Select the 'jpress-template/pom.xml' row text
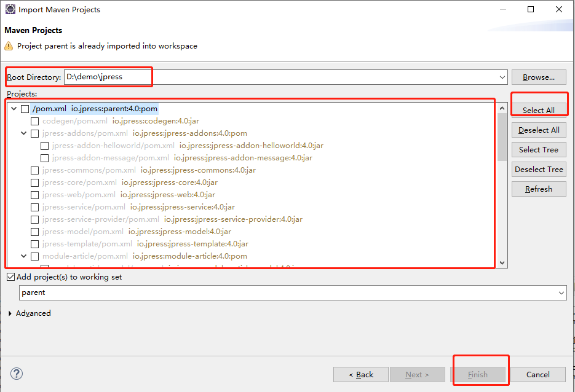This screenshot has width=575, height=392. pos(145,244)
